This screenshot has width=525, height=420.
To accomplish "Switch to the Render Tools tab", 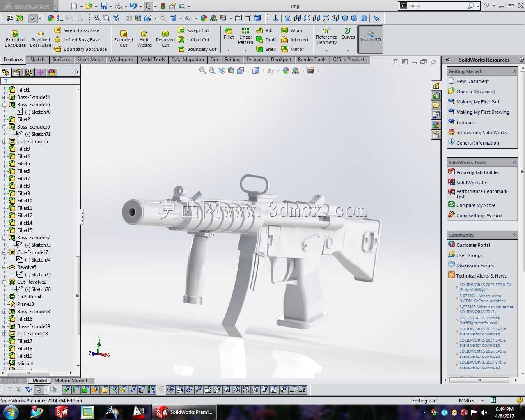I will pyautogui.click(x=312, y=60).
